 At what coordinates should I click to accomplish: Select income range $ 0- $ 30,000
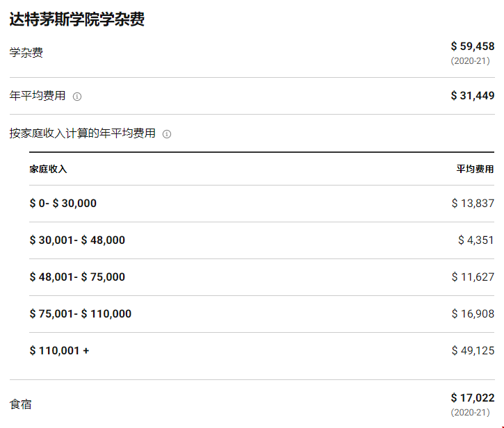coord(63,204)
